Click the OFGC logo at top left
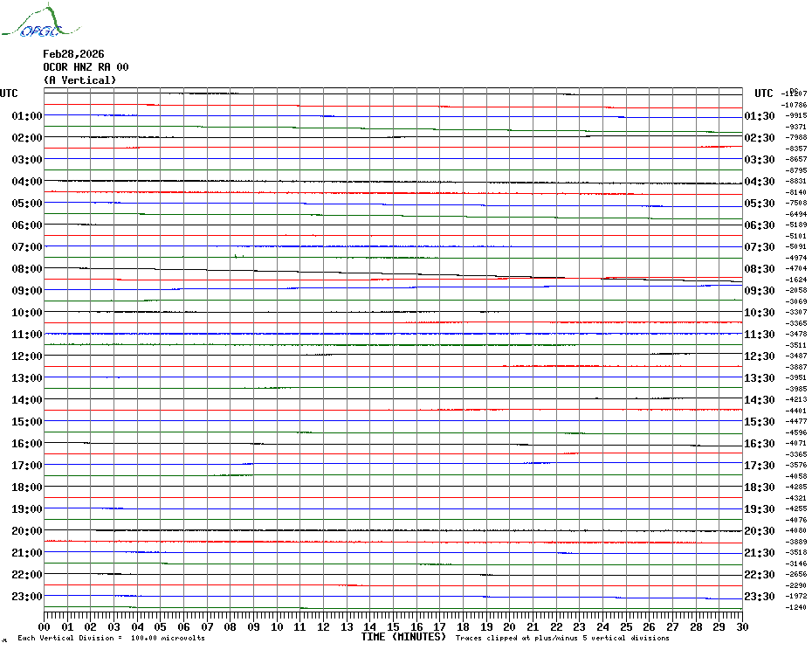 click(x=41, y=21)
